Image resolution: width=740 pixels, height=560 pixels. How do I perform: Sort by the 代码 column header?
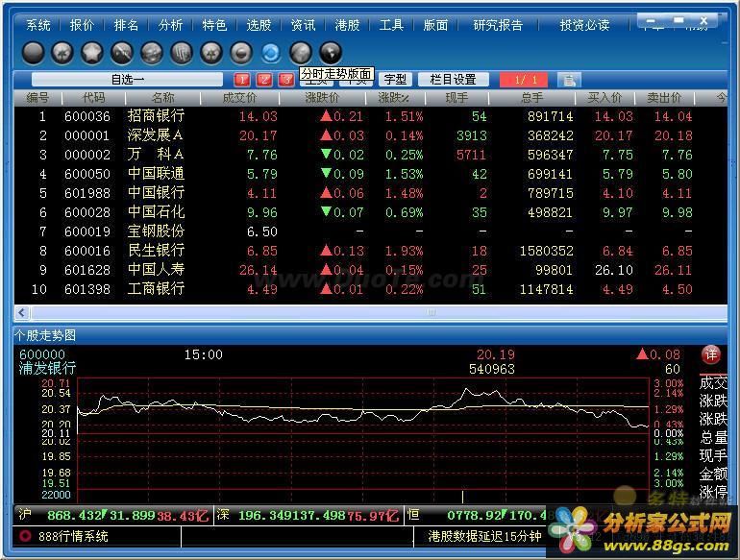93,98
